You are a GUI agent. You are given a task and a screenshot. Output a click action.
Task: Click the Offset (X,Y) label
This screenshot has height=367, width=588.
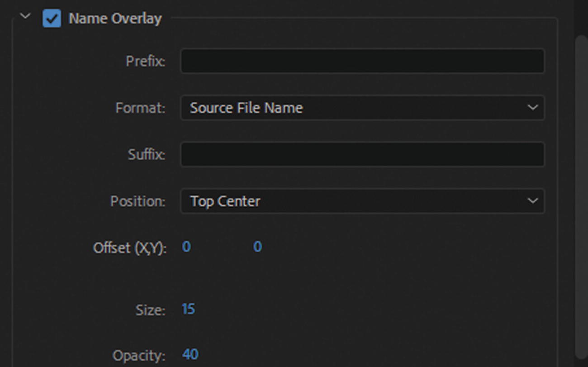[x=130, y=248]
